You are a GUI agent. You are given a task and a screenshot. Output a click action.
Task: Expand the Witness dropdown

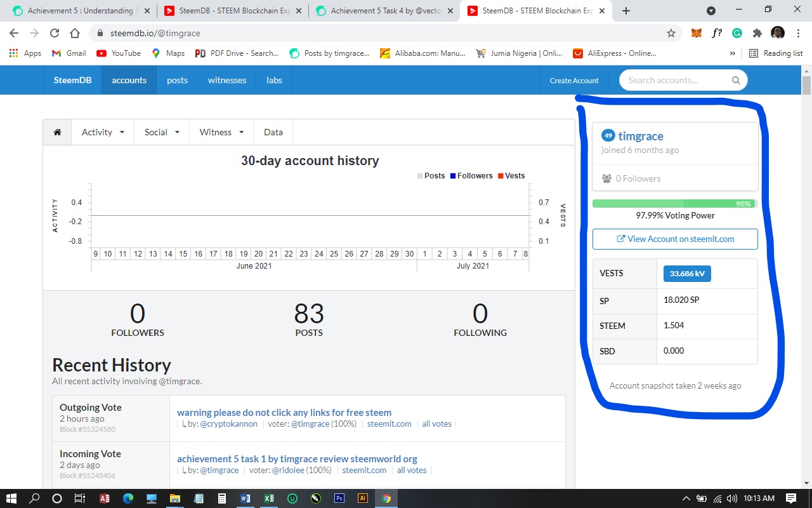(221, 131)
